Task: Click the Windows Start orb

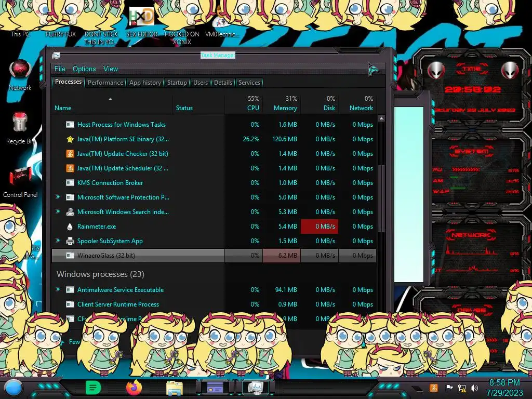Action: tap(14, 388)
